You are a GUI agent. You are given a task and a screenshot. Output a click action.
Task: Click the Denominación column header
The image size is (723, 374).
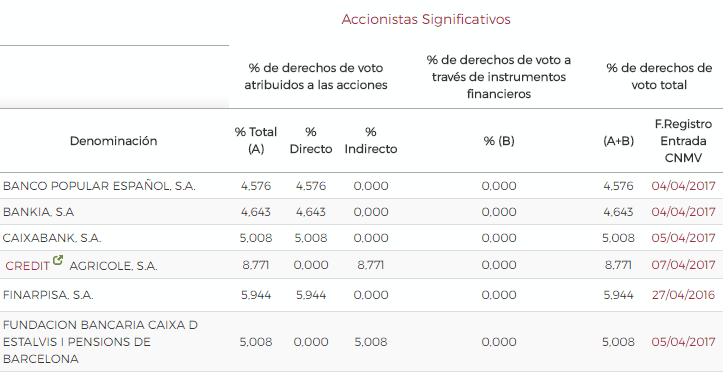click(113, 141)
